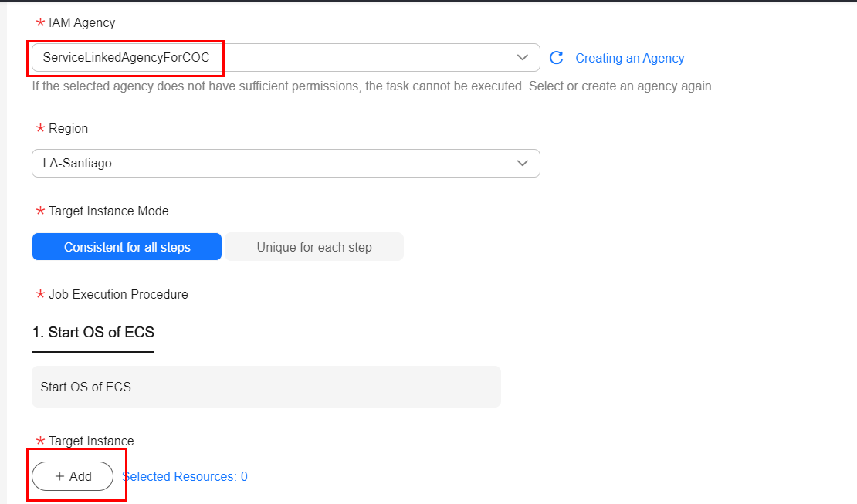The image size is (857, 504).
Task: Click the IAM Agency field label
Action: [82, 23]
